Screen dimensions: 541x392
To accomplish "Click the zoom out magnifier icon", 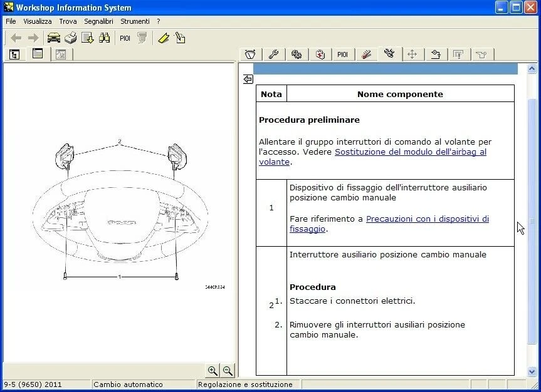I will [227, 371].
